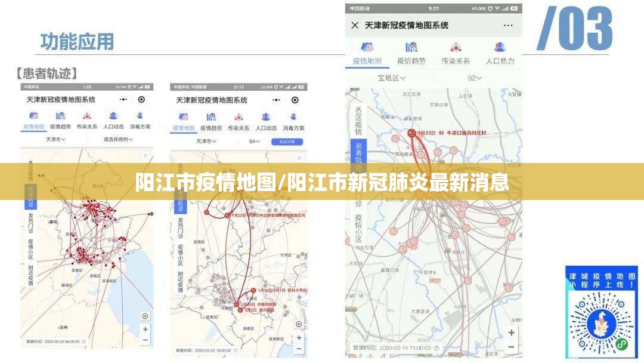This screenshot has height=363, width=644.
Task: Open the 疫情趋势 chart icon on left phone
Action: coord(60,116)
